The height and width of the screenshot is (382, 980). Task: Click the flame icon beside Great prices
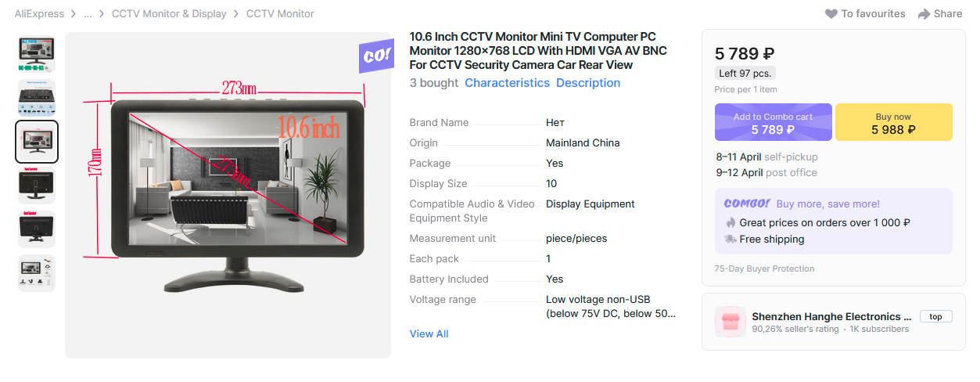coord(731,222)
